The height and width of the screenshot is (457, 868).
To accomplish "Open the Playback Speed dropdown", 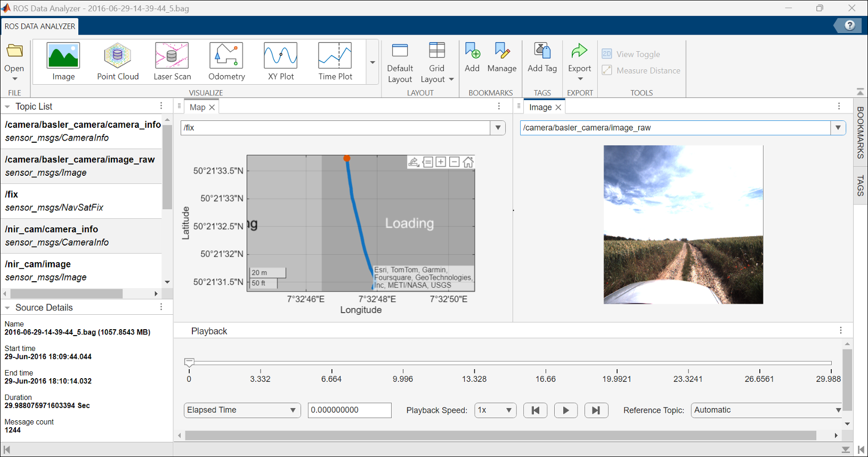I will [x=495, y=410].
